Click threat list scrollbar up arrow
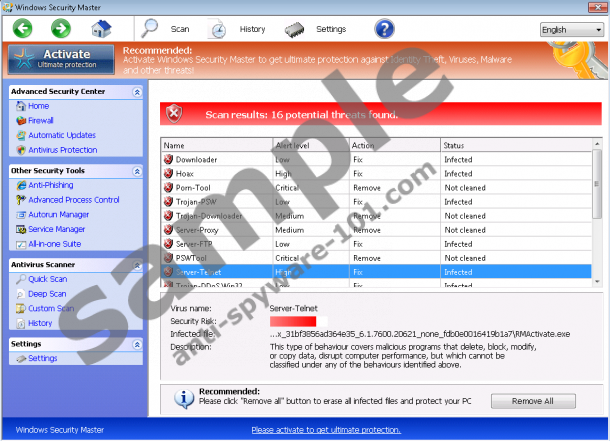This screenshot has width=610, height=441. click(x=597, y=144)
